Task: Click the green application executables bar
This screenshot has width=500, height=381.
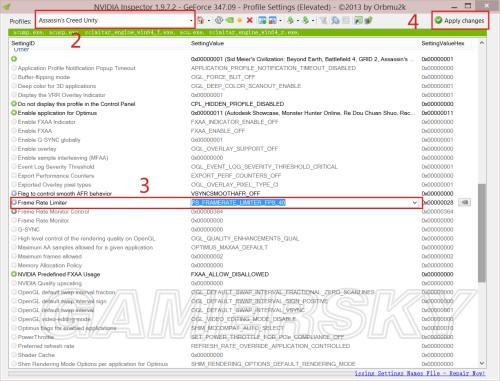Action: pos(247,33)
